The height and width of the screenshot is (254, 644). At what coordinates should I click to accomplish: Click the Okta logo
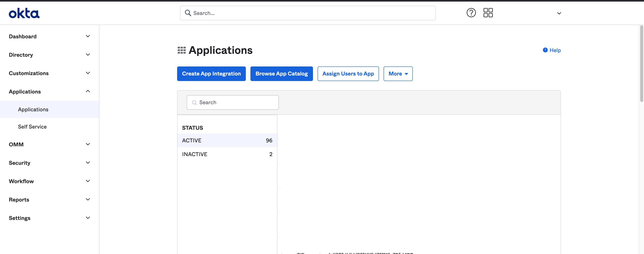coord(24,13)
